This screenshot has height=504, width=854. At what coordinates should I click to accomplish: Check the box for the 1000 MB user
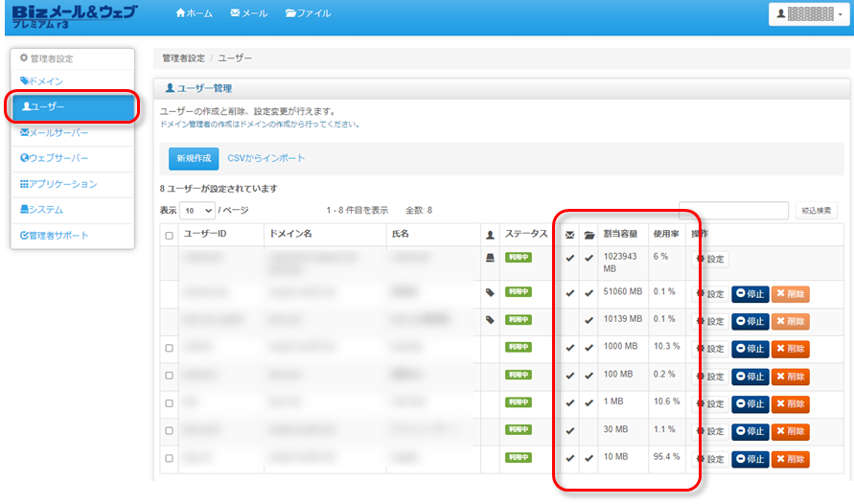click(x=170, y=348)
